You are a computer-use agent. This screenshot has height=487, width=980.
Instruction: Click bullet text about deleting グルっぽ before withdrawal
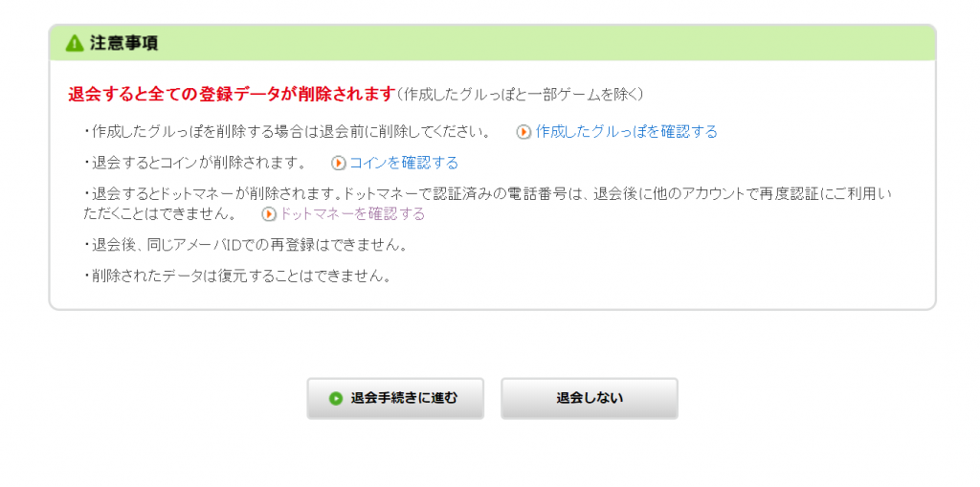point(286,132)
